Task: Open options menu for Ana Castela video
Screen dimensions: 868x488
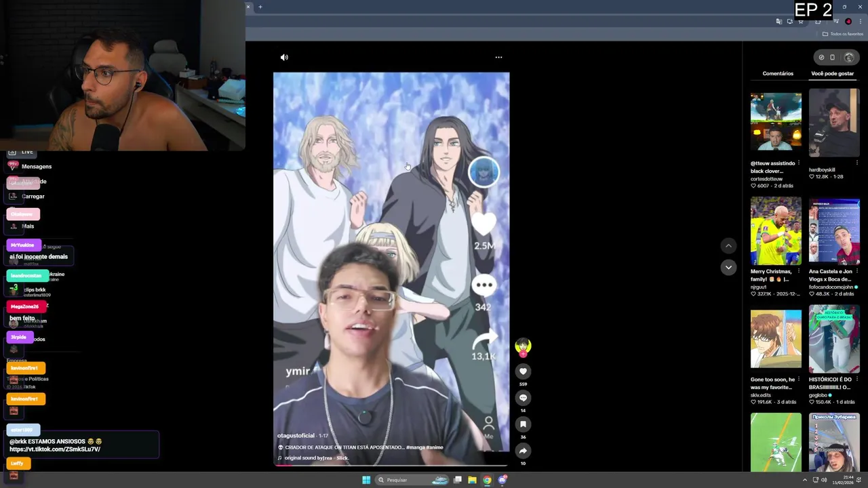Action: click(857, 271)
